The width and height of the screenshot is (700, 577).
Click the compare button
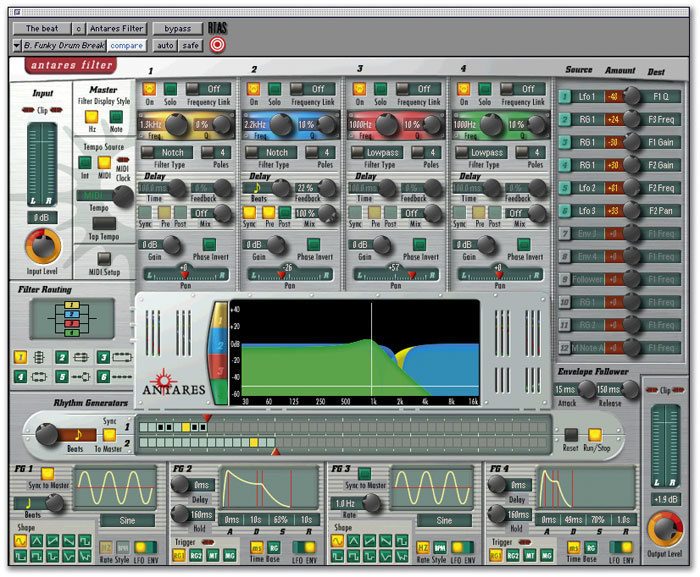[x=127, y=45]
